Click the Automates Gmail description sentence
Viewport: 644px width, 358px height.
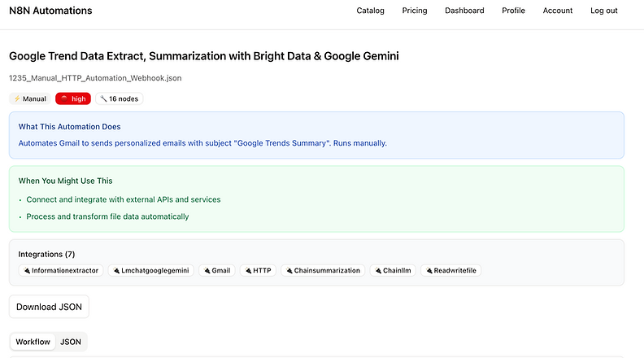pos(202,143)
